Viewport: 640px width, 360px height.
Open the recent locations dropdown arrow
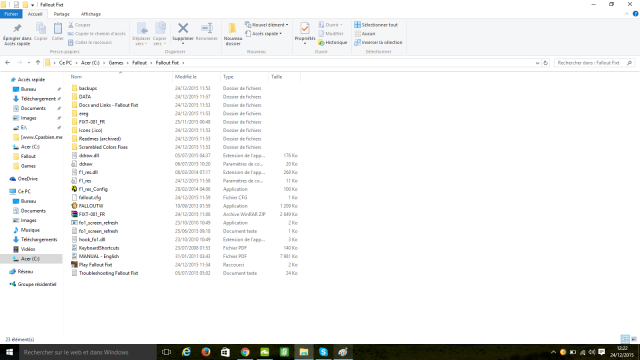(x=29, y=63)
